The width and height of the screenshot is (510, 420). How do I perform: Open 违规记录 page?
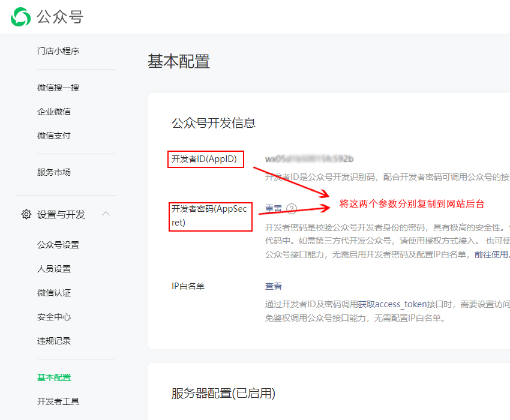tap(53, 341)
